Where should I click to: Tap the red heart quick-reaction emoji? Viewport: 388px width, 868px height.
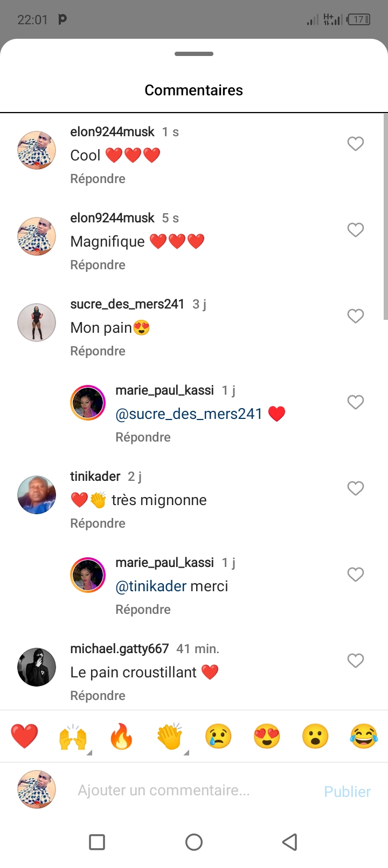[x=24, y=736]
